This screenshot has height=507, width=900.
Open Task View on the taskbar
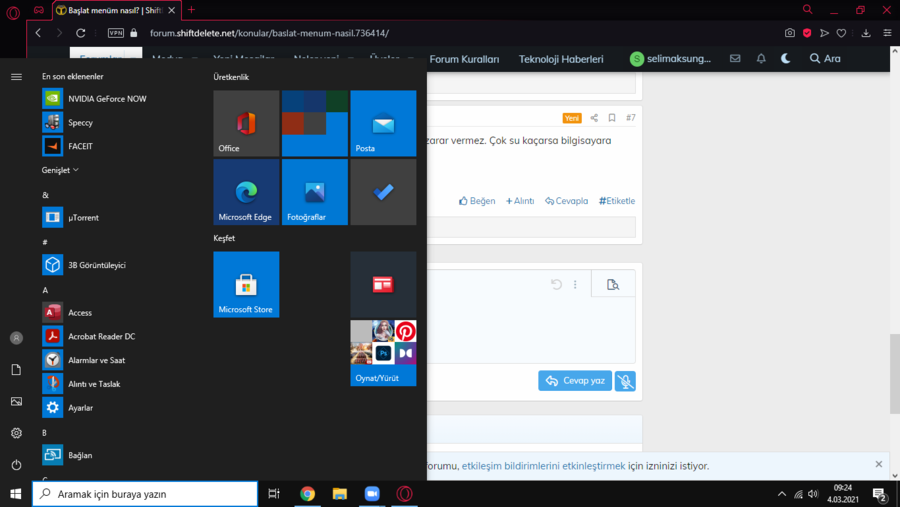point(274,494)
